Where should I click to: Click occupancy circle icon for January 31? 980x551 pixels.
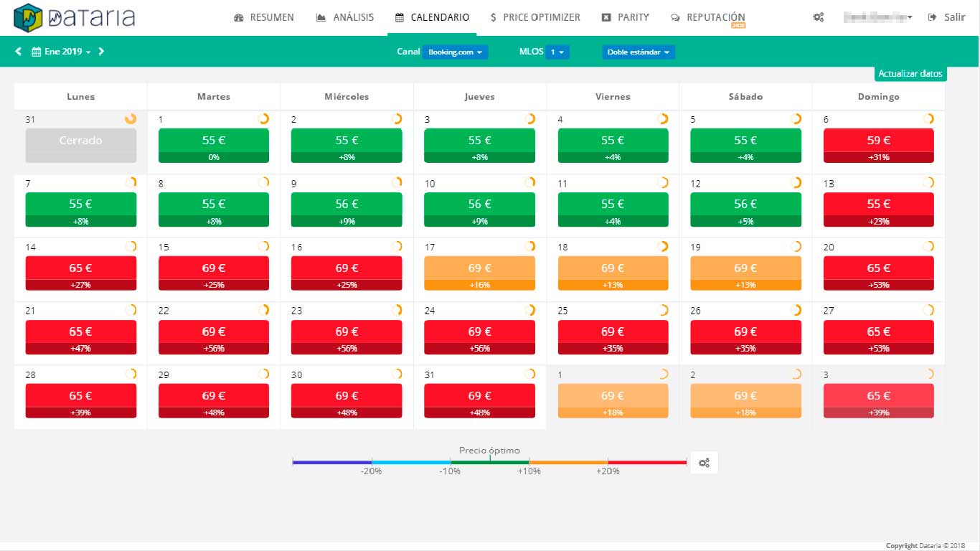click(529, 374)
